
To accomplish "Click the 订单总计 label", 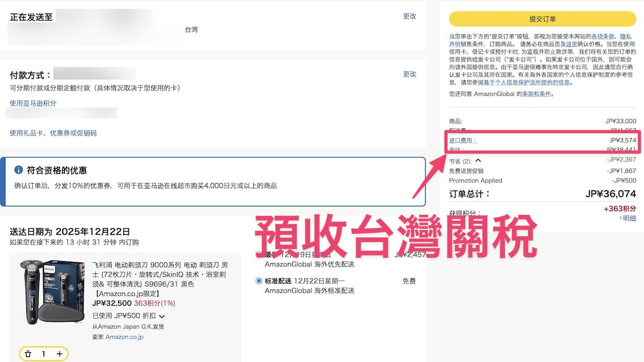I will click(x=469, y=194).
